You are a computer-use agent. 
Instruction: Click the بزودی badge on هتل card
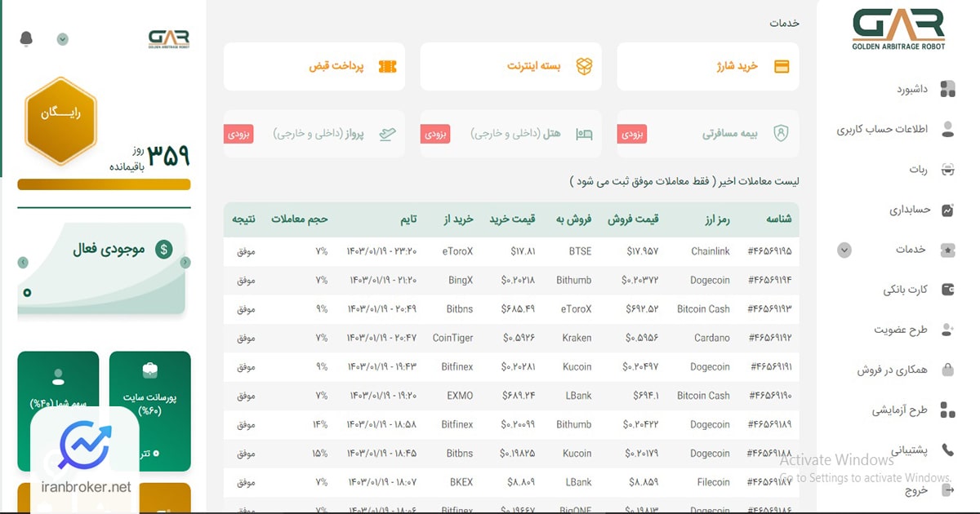(435, 134)
